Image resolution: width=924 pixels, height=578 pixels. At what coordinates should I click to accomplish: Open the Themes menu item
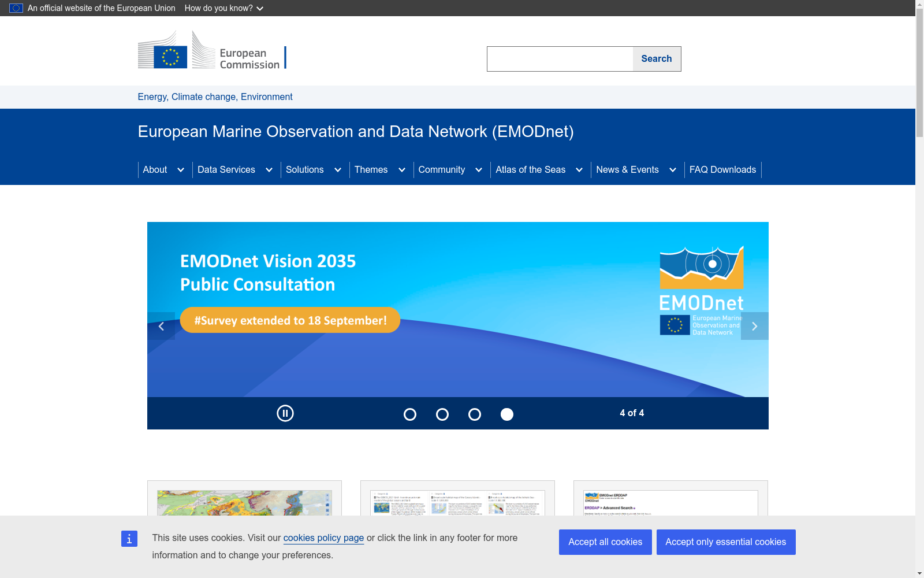click(371, 170)
